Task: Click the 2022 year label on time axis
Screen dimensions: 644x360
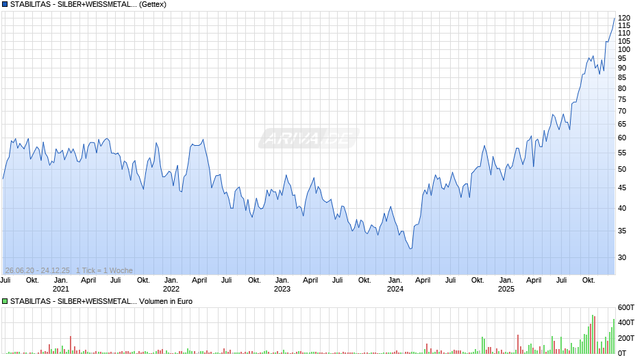Action: pyautogui.click(x=171, y=289)
